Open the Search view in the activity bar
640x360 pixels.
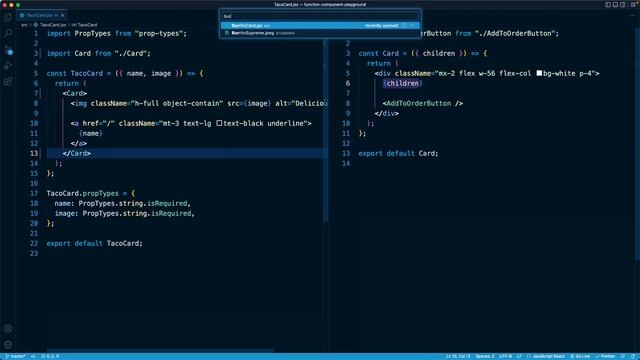pyautogui.click(x=8, y=33)
